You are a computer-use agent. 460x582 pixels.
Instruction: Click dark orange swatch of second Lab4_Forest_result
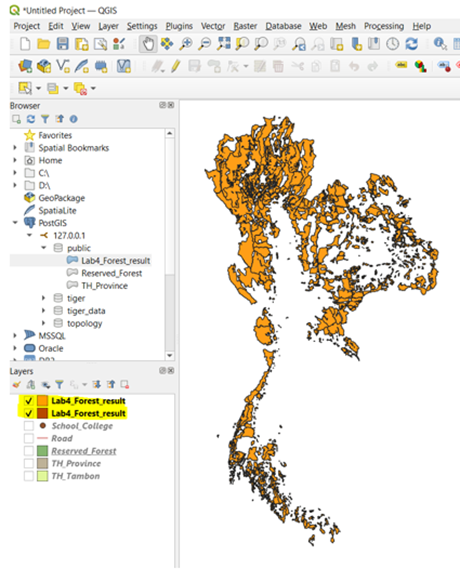coord(42,413)
